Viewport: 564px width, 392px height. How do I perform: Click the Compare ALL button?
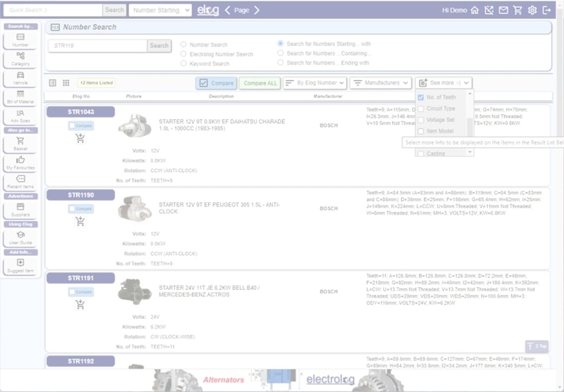(259, 83)
